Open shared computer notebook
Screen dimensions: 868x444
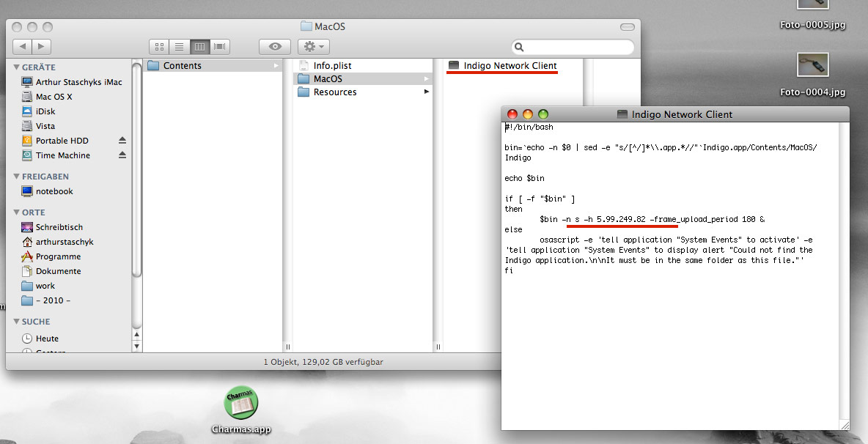coord(48,191)
